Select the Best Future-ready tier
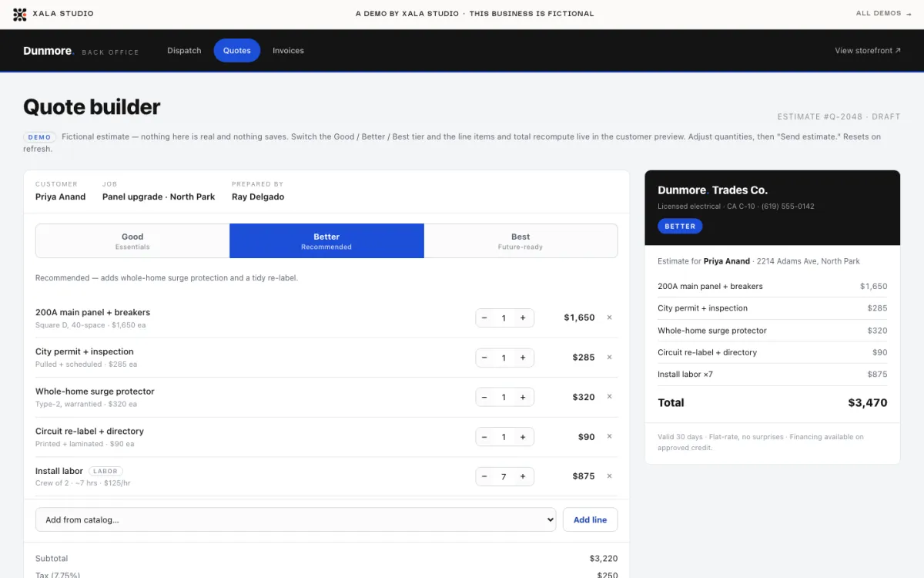Viewport: 924px width, 578px height. 521,241
